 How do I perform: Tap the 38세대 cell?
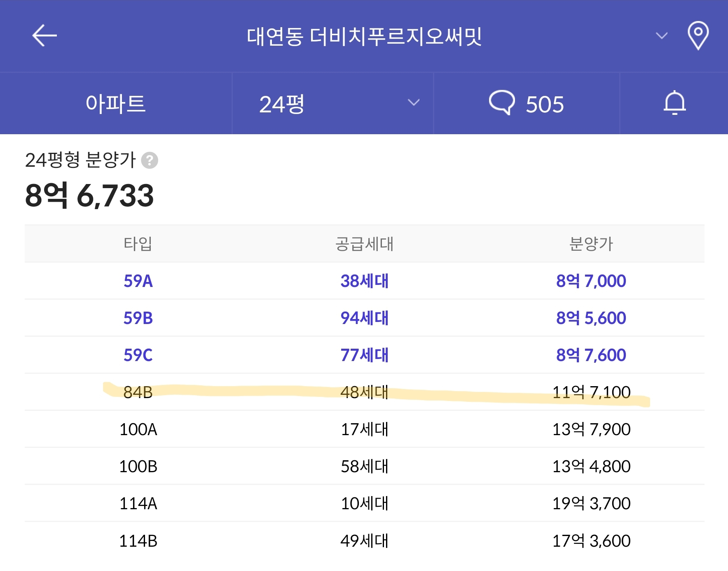point(365,281)
